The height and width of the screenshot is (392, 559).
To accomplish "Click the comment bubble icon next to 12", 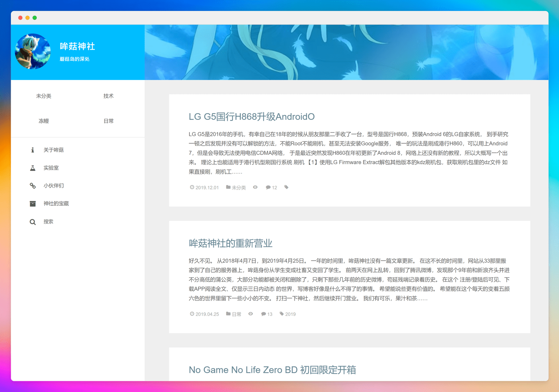I will (268, 187).
